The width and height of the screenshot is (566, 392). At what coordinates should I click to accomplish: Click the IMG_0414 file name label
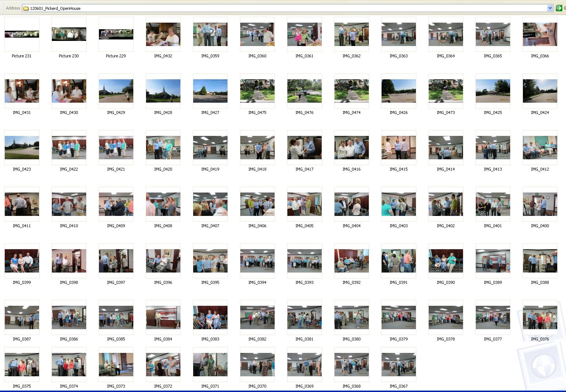pos(446,169)
